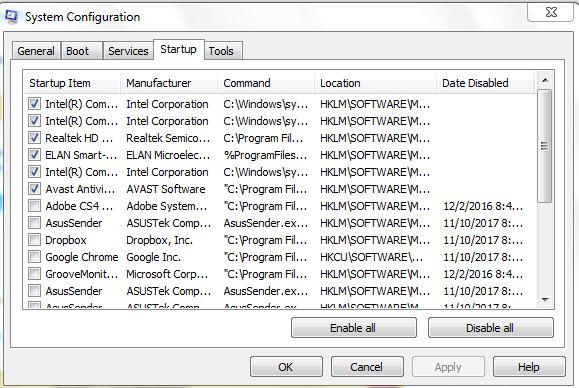Select the Startup tab
Screen dimensions: 579x388
click(178, 49)
